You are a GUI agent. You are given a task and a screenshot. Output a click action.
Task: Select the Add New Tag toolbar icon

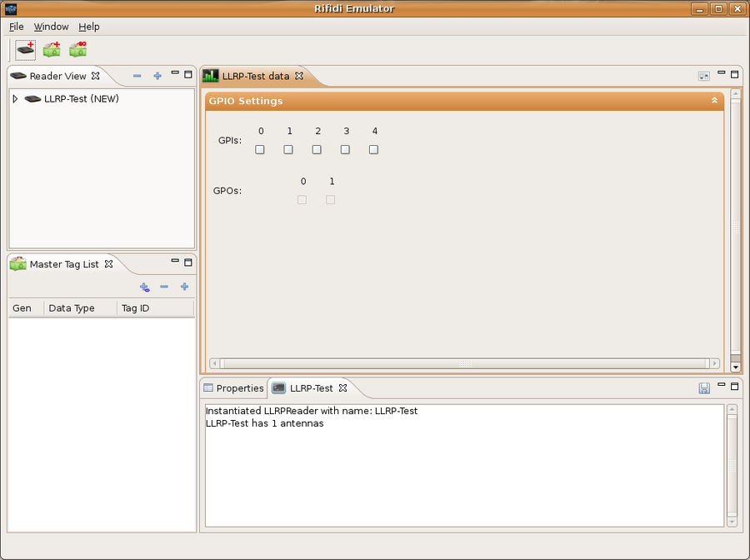[x=51, y=49]
